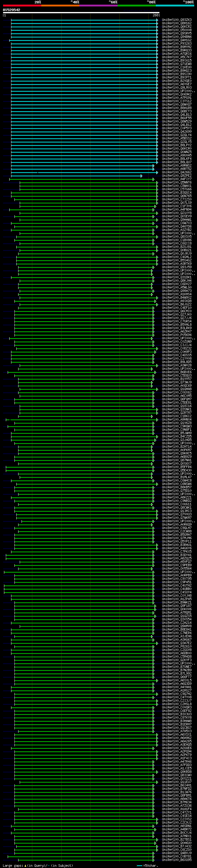The height and width of the screenshot is (868, 197).
Task: Select hit label UniRef100_Q5NNT6
Action: pos(177,183)
